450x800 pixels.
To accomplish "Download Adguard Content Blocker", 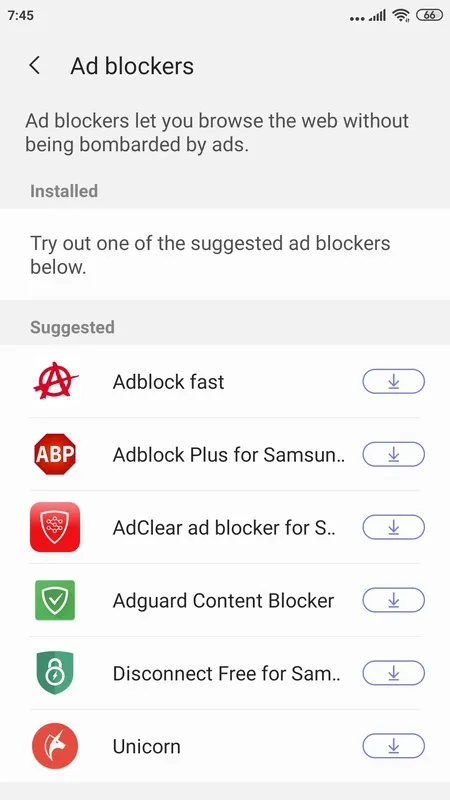I will (393, 600).
